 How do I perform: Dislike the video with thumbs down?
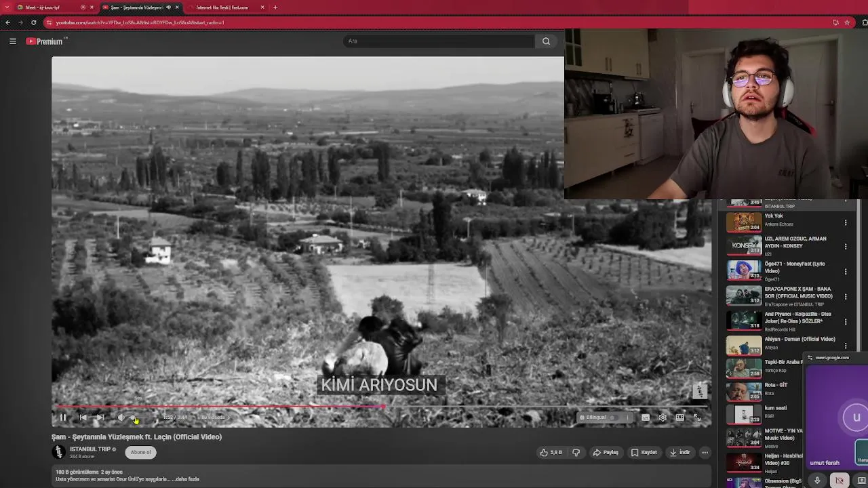point(576,452)
